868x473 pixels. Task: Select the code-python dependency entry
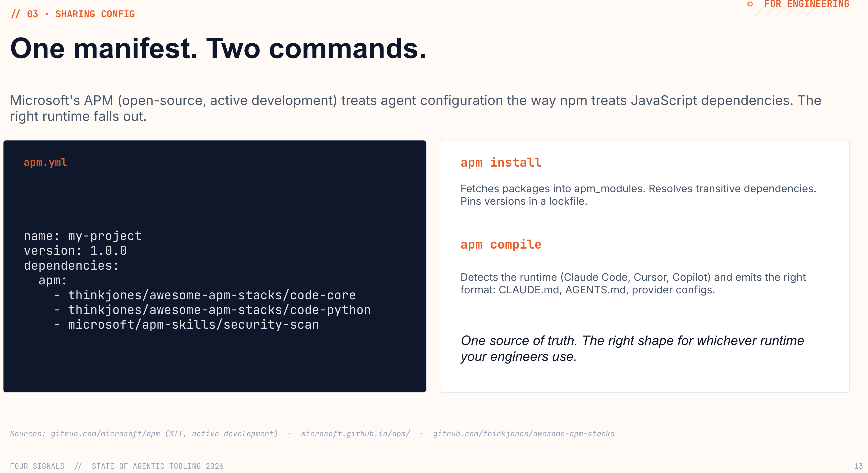click(x=212, y=310)
